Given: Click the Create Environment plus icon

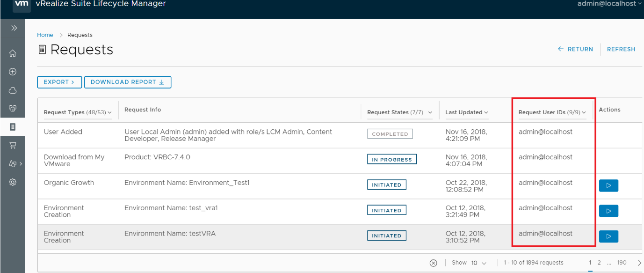Looking at the screenshot, I should (13, 72).
